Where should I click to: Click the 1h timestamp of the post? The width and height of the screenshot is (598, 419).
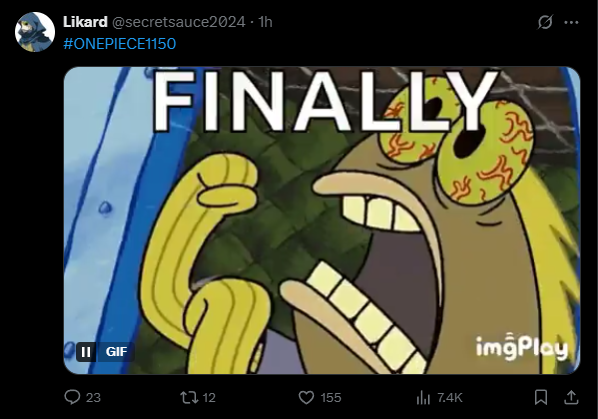[265, 22]
